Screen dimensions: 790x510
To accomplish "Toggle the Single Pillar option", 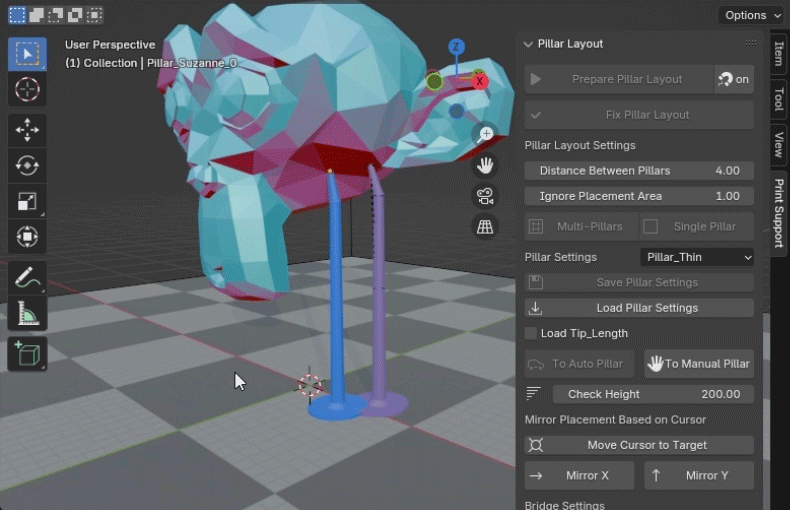I will [696, 227].
